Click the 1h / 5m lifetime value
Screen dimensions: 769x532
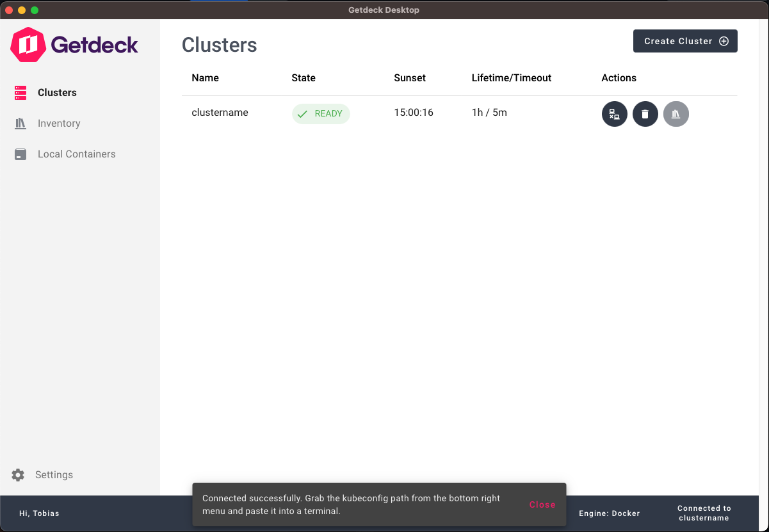click(x=489, y=113)
